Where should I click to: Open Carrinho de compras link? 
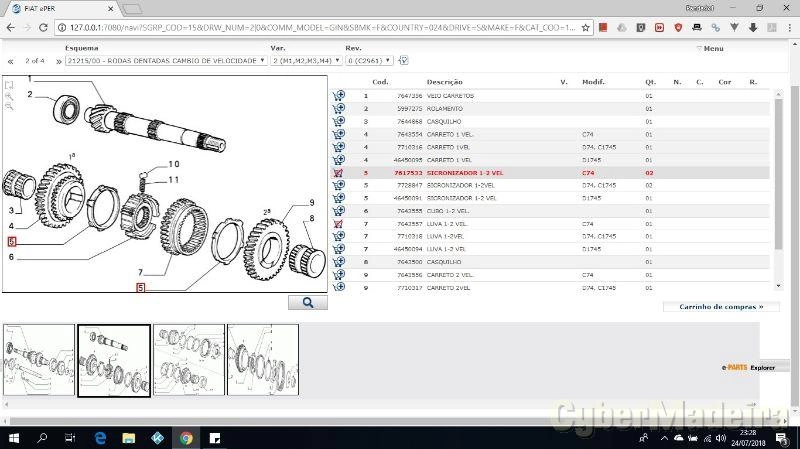click(721, 307)
